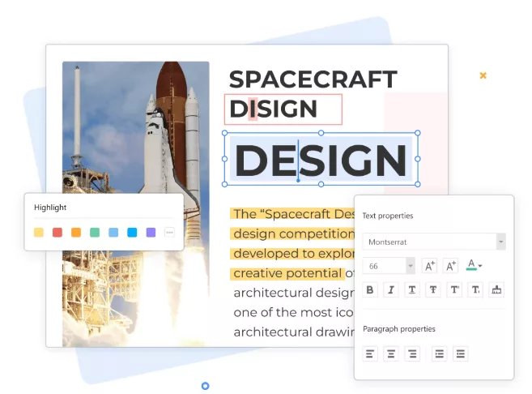Screen dimensions: 532x394
Task: Pick the red highlight color swatch
Action: tap(57, 233)
